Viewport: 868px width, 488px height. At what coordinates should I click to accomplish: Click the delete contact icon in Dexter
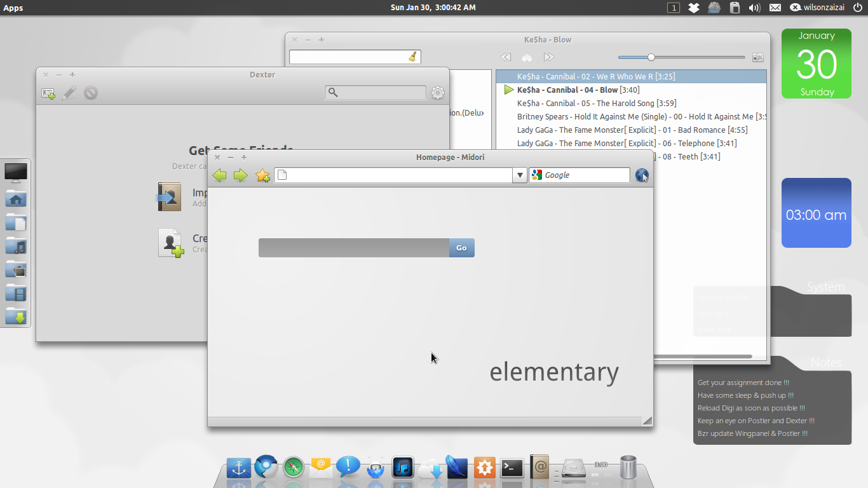pyautogui.click(x=91, y=93)
